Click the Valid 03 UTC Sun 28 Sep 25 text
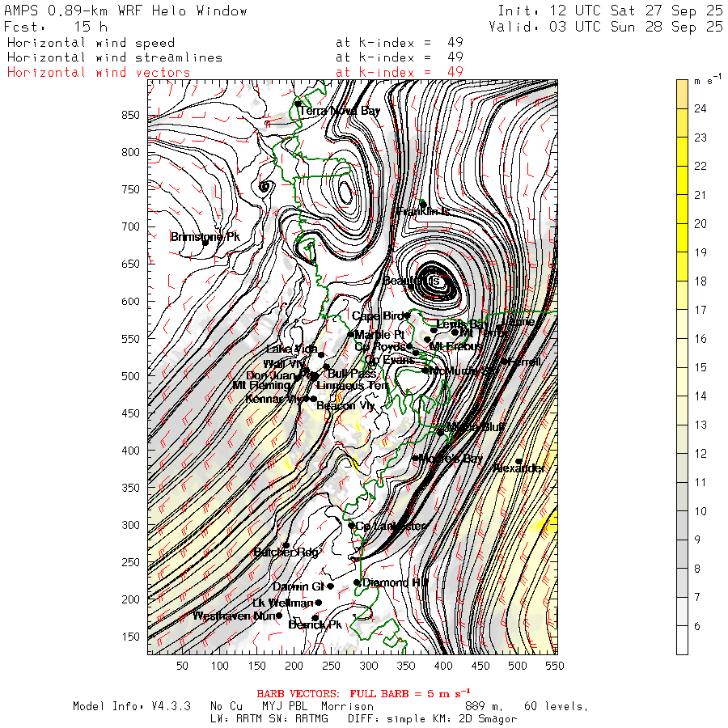728x728 pixels. (606, 27)
